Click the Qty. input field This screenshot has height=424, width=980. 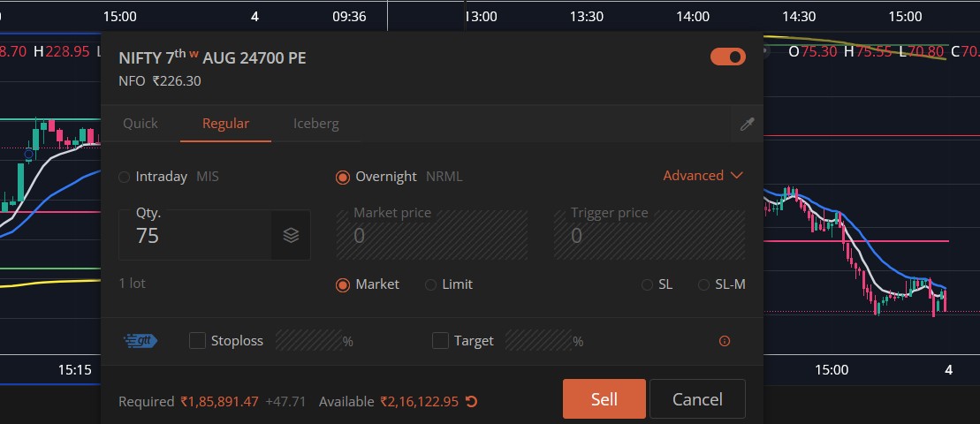pos(195,236)
